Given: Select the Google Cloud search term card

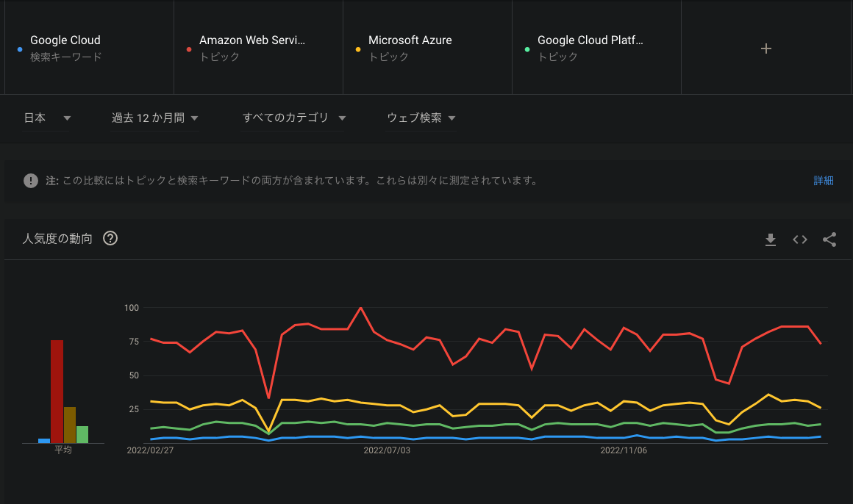Looking at the screenshot, I should tap(89, 48).
